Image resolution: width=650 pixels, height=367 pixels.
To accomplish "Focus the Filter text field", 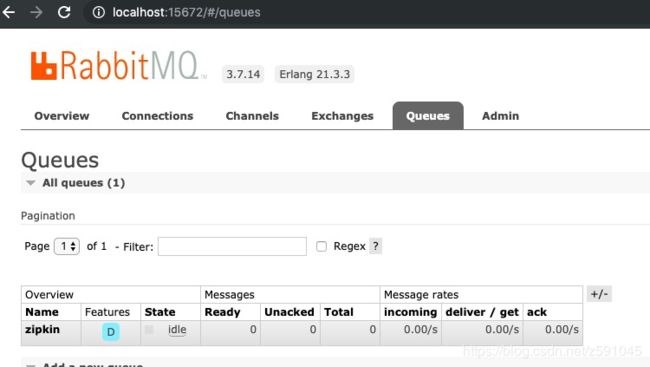I will click(x=232, y=246).
